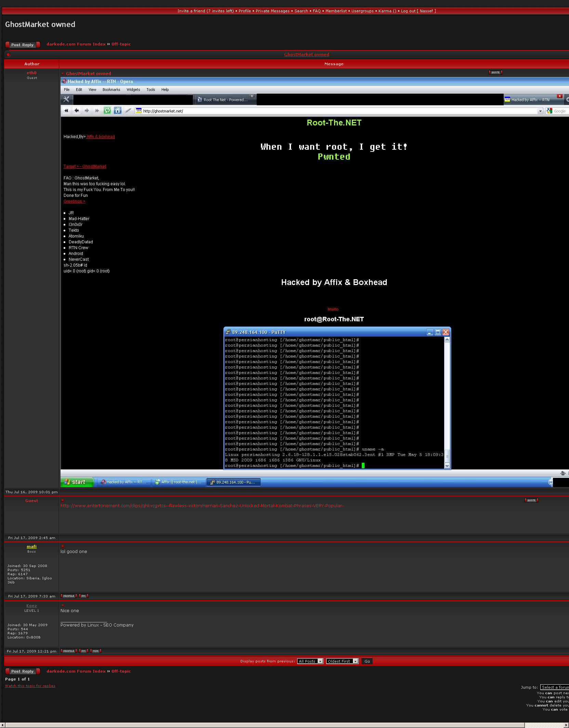Click the Quote icon on eth0's post
The image size is (569, 728).
(495, 72)
